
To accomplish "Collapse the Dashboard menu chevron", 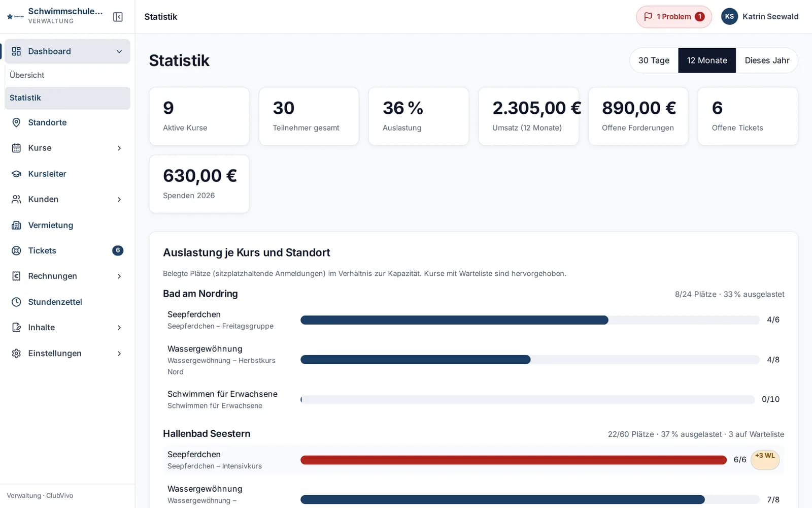I will [x=119, y=51].
